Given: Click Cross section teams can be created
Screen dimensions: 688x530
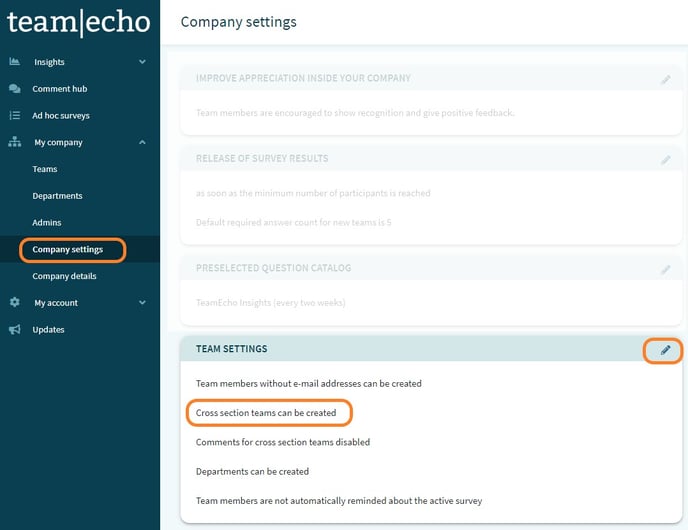Looking at the screenshot, I should tap(273, 412).
